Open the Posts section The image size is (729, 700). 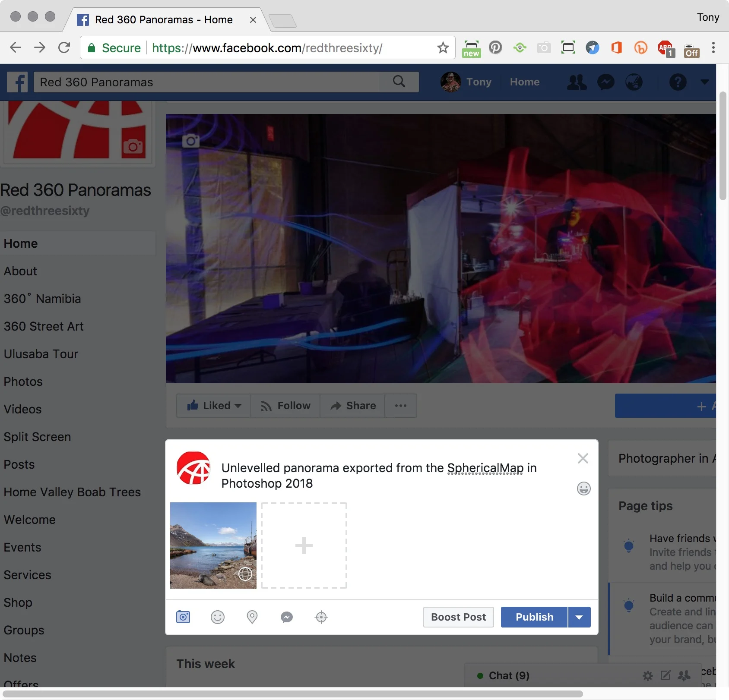(x=19, y=464)
